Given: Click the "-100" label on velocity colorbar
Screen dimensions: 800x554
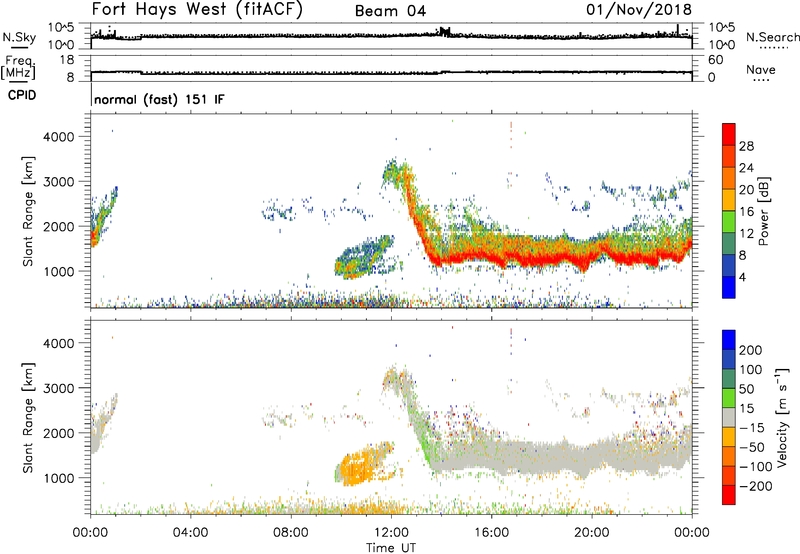Looking at the screenshot, I should [755, 467].
